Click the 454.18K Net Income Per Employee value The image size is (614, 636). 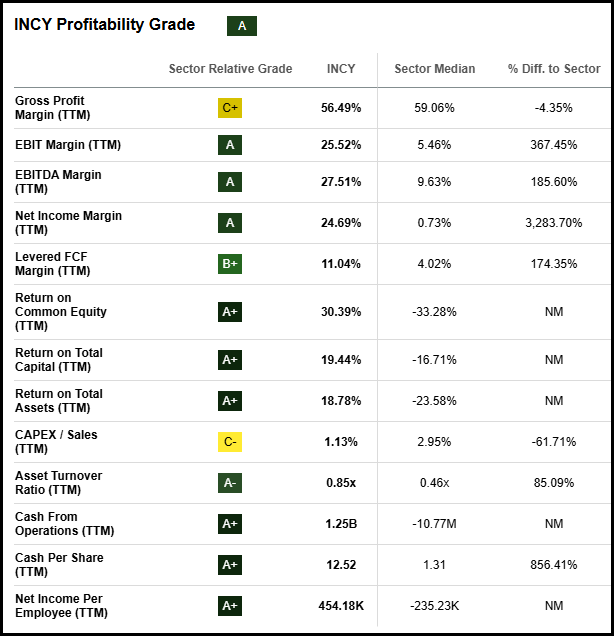click(x=343, y=606)
